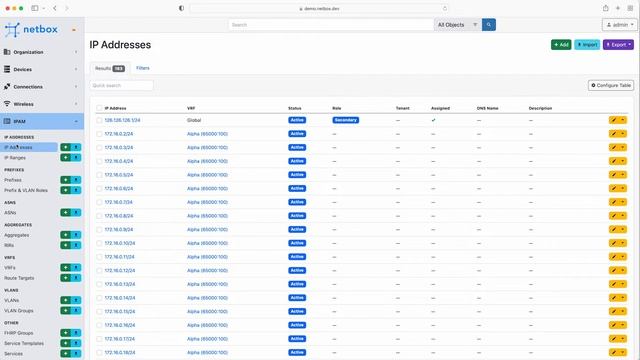Go back with the browser back arrow

55,8
